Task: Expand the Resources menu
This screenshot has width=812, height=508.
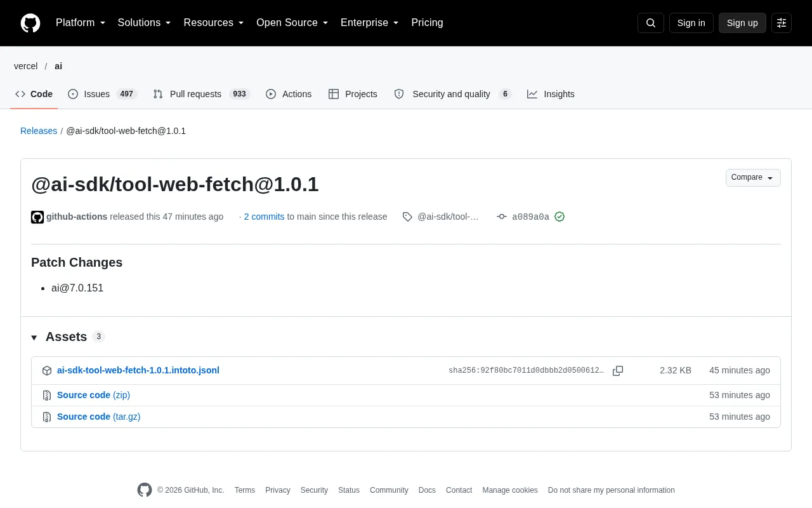Action: click(214, 23)
